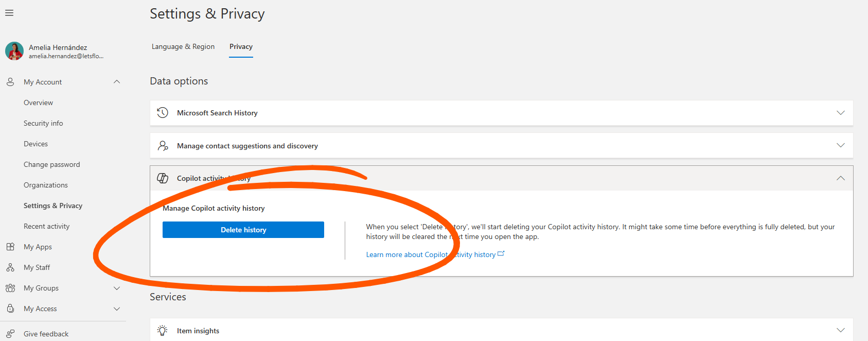Open My Apps
The width and height of the screenshot is (868, 341).
[38, 247]
